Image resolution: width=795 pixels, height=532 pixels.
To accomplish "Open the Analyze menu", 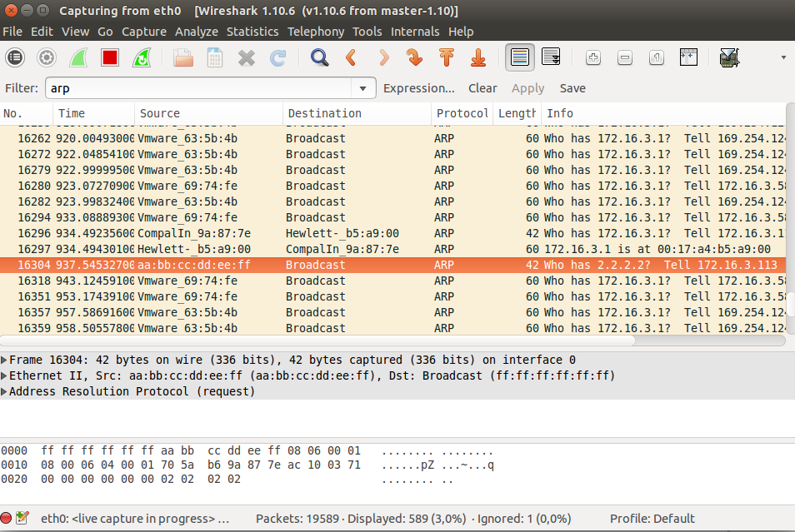I will click(x=196, y=32).
